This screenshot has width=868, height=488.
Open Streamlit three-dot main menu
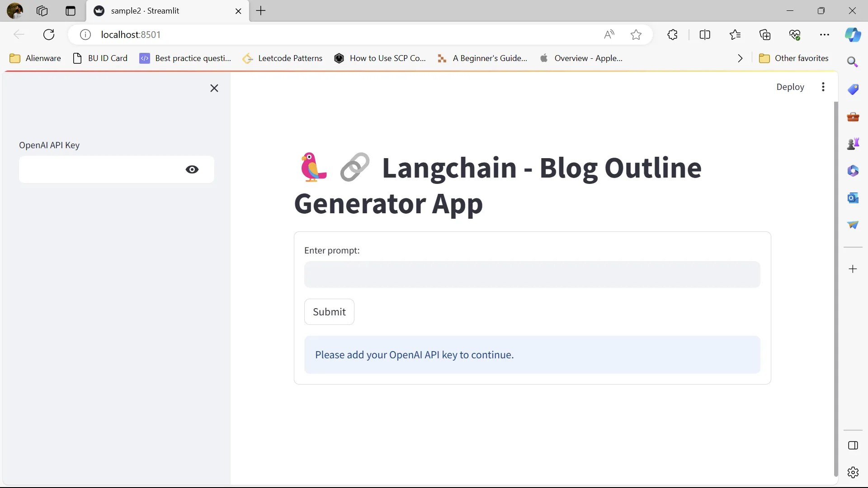(823, 87)
